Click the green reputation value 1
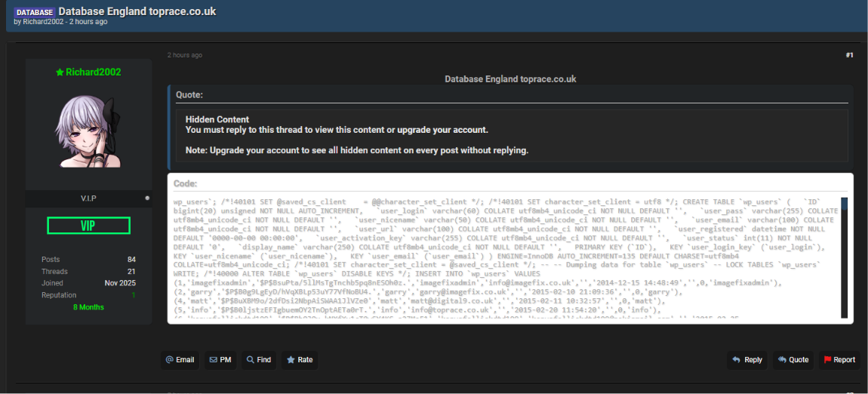868x394 pixels. click(134, 296)
